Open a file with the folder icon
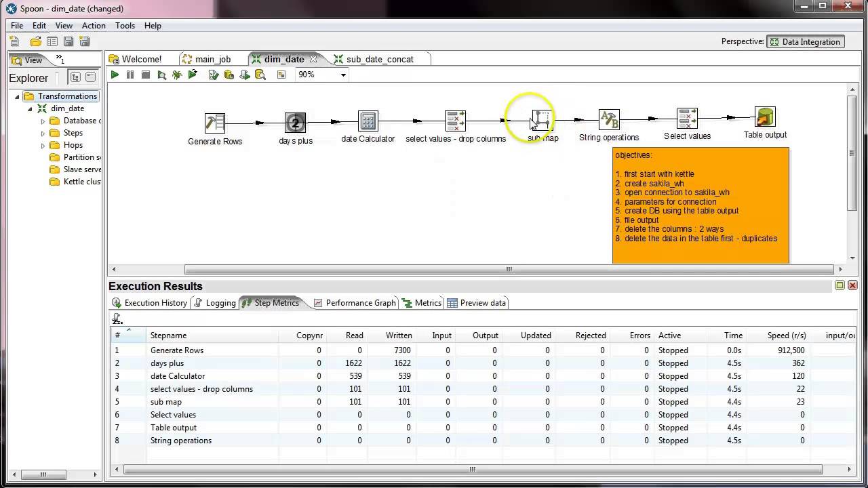The width and height of the screenshot is (868, 488). (x=36, y=41)
